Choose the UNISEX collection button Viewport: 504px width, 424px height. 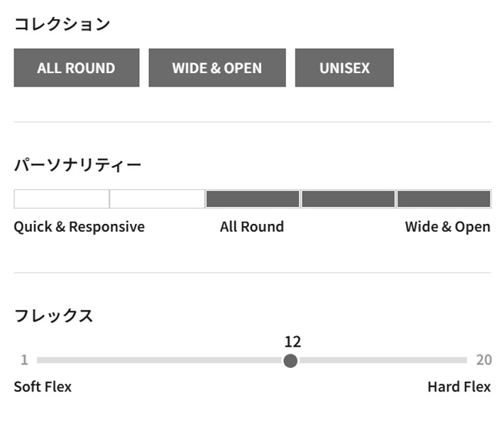point(344,68)
